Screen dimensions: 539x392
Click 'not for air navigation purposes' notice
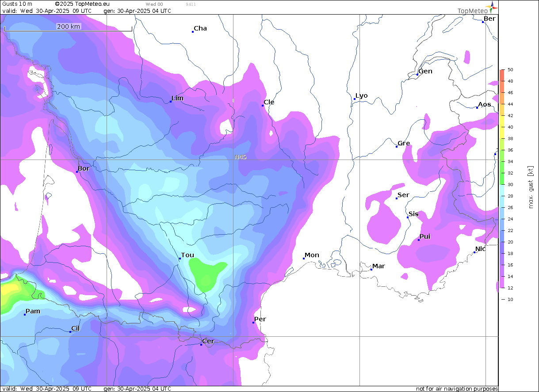click(457, 389)
